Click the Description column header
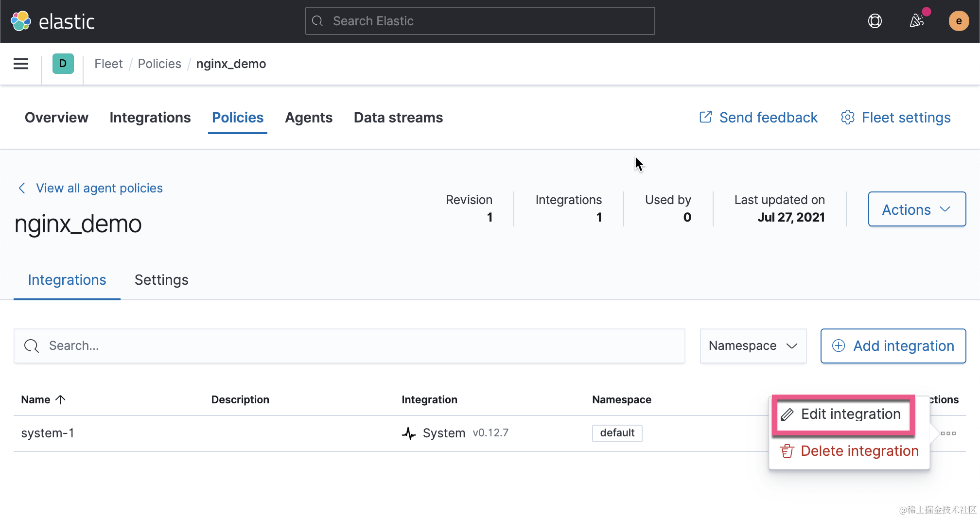Image resolution: width=980 pixels, height=518 pixels. (240, 399)
